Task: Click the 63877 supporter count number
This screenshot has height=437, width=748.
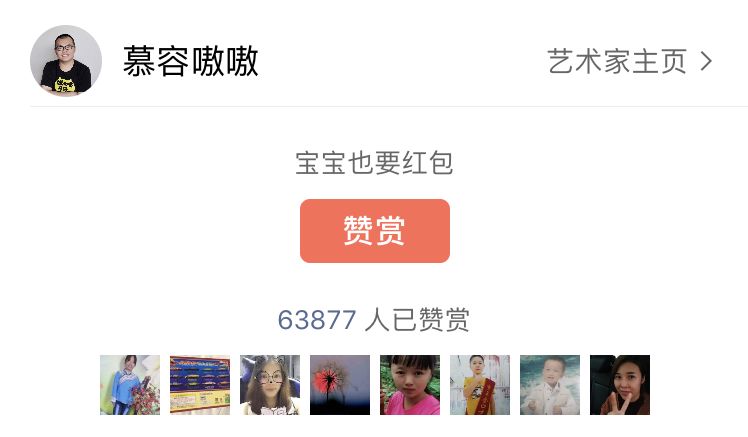Action: pos(317,320)
